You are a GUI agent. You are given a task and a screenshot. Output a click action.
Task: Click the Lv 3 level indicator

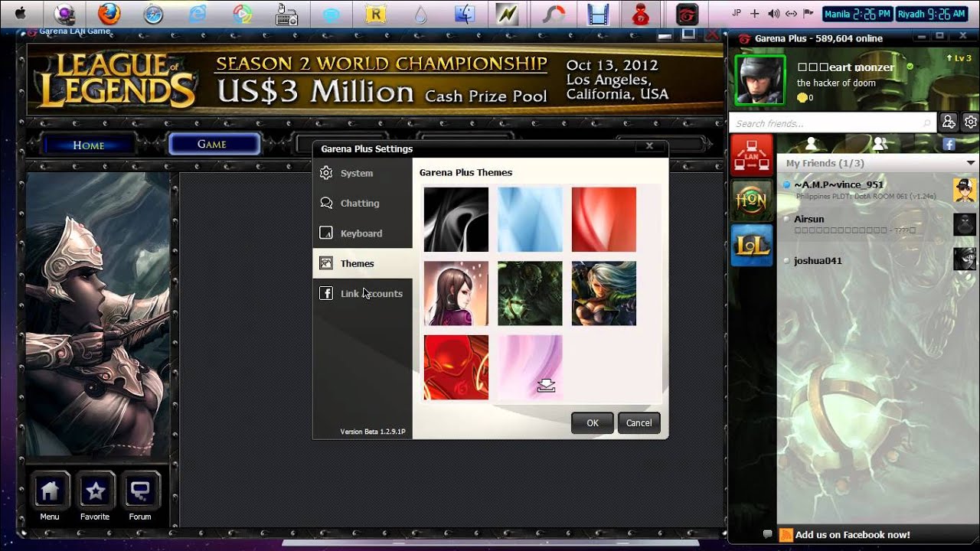pos(959,58)
